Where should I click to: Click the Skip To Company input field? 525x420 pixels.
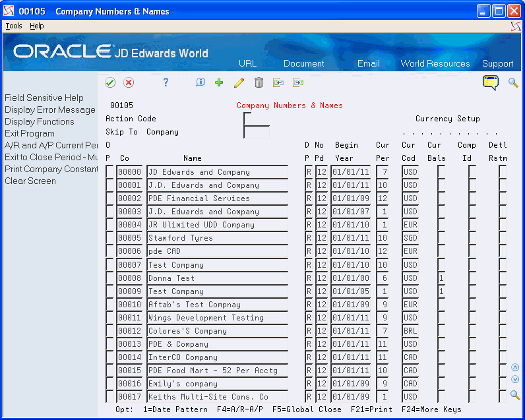pyautogui.click(x=257, y=132)
